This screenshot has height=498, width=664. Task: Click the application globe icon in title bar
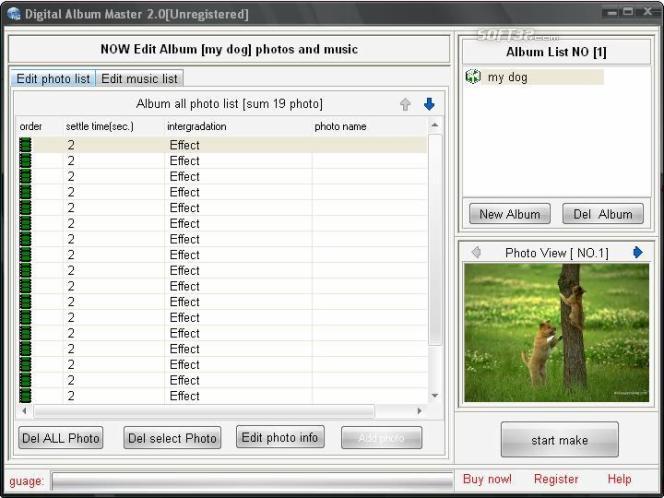(14, 14)
